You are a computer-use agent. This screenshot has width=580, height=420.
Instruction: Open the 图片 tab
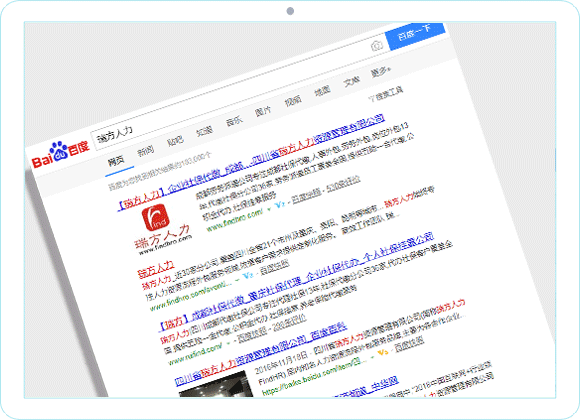pos(263,110)
